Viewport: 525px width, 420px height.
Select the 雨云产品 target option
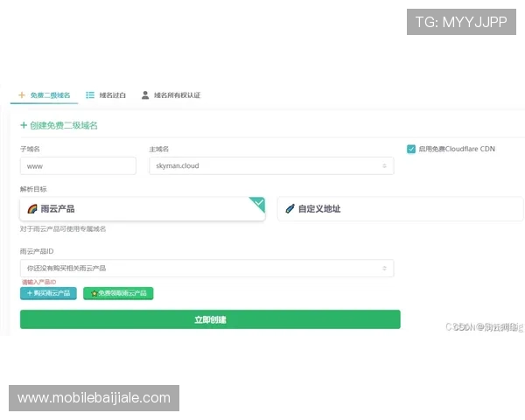tap(143, 209)
